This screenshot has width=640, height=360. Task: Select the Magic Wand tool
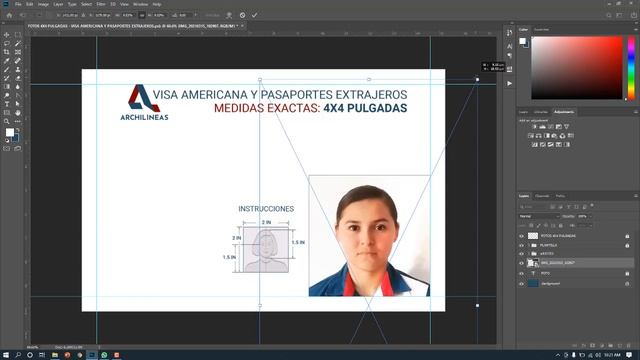tap(18, 44)
